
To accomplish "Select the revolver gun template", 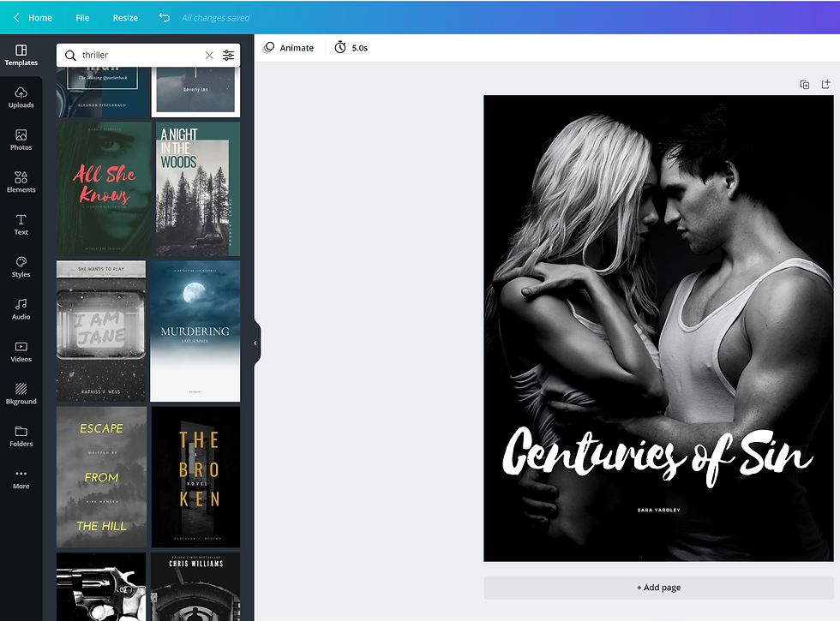I will [101, 587].
